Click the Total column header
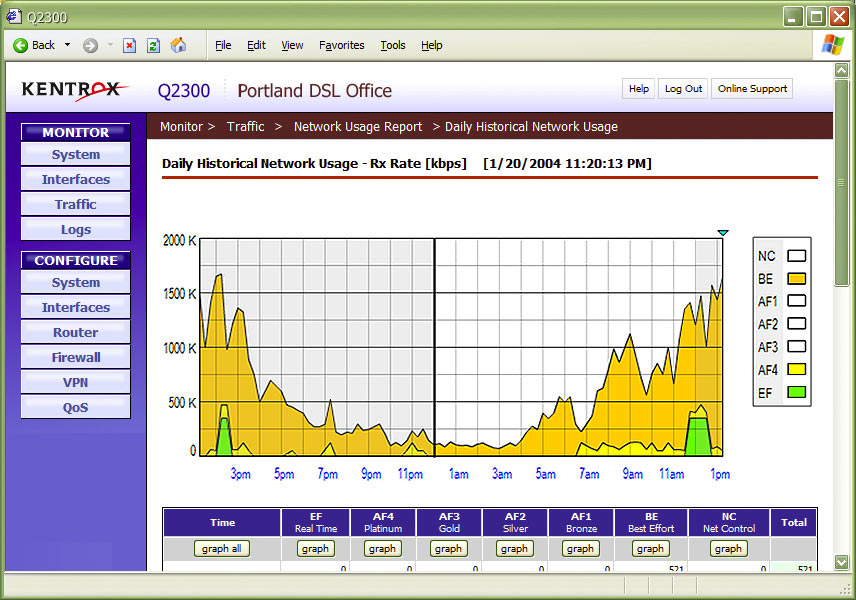856x600 pixels. pos(794,522)
